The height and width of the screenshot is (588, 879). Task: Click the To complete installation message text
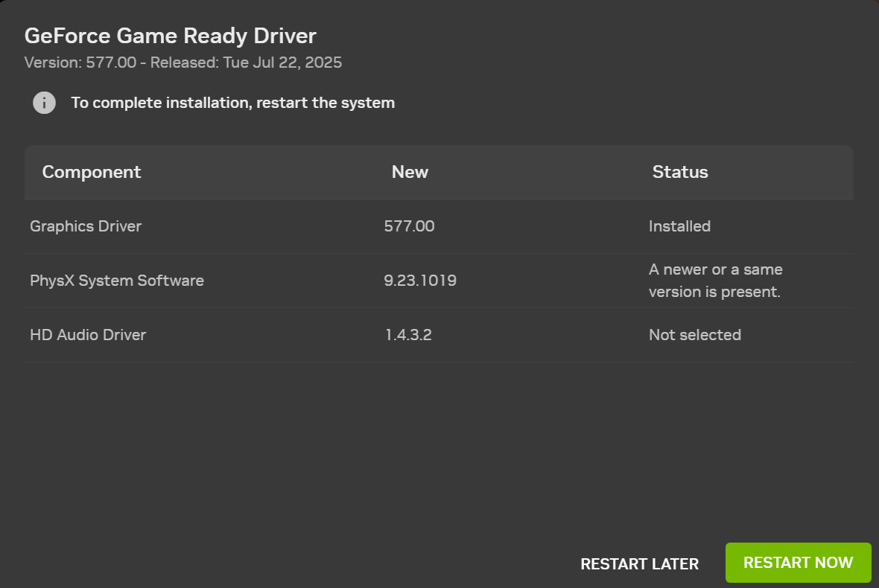pos(232,103)
